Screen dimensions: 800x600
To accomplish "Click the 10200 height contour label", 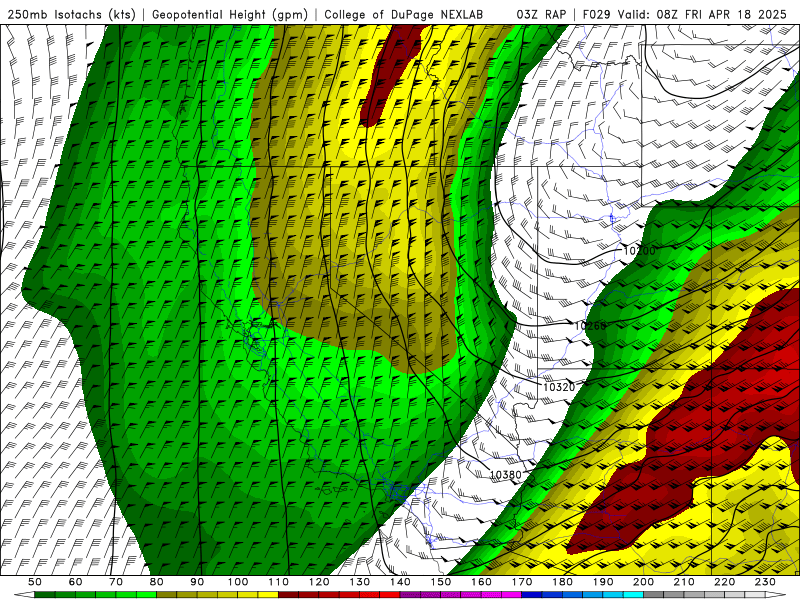I will pos(639,251).
